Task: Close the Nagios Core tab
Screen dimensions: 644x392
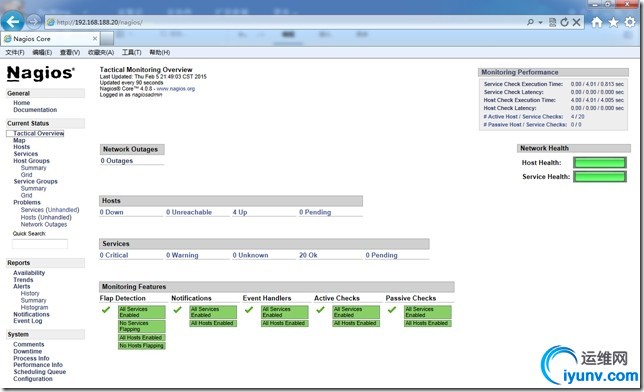Action: pos(95,38)
